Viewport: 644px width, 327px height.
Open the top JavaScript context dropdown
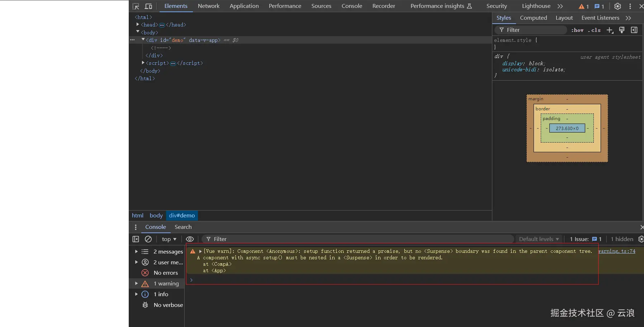click(169, 239)
